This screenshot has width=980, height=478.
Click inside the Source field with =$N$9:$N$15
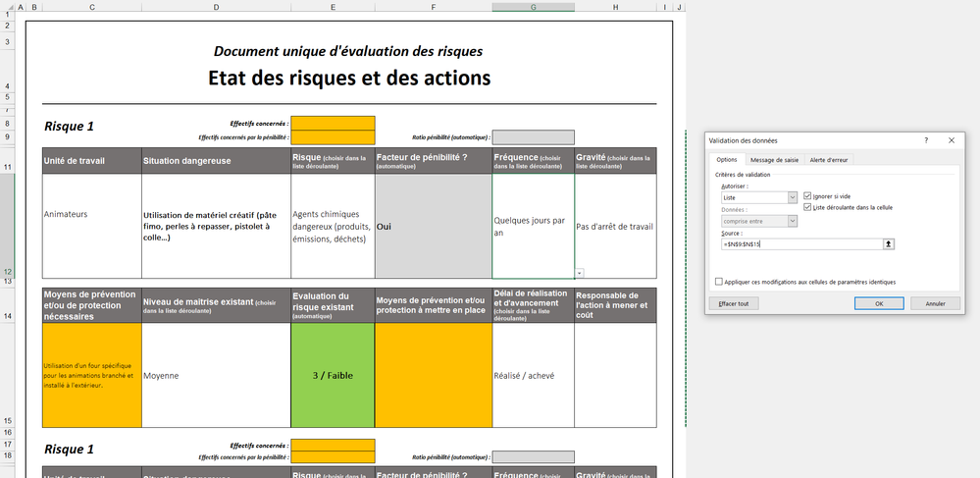(801, 244)
